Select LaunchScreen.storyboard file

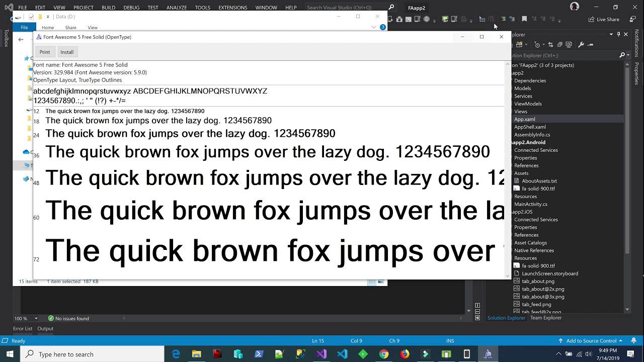click(549, 274)
